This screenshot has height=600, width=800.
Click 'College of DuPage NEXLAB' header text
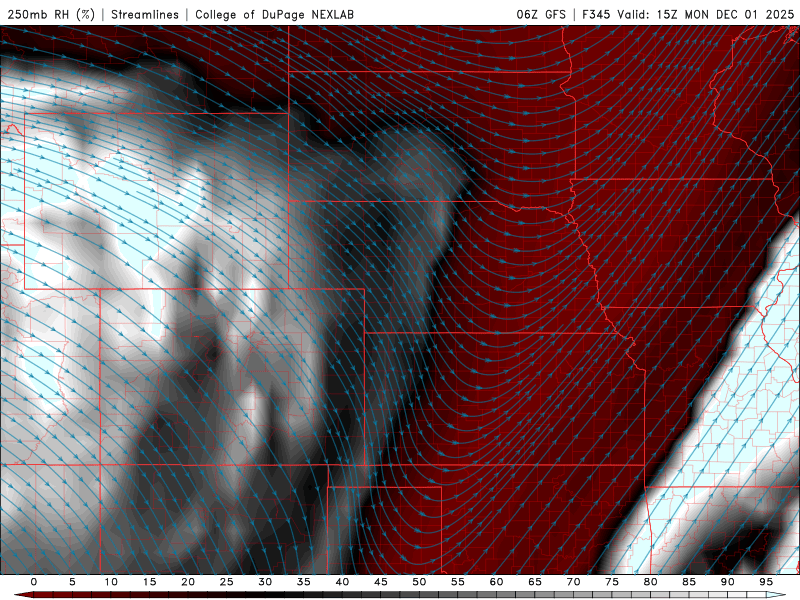274,14
